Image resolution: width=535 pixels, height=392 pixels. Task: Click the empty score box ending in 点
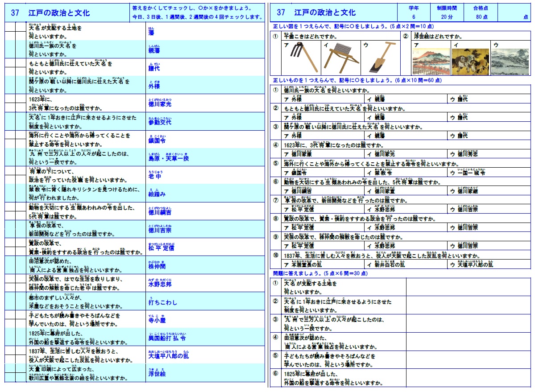click(514, 12)
